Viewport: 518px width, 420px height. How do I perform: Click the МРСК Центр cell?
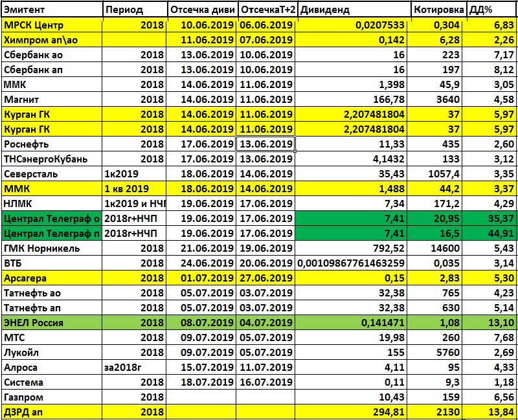52,25
